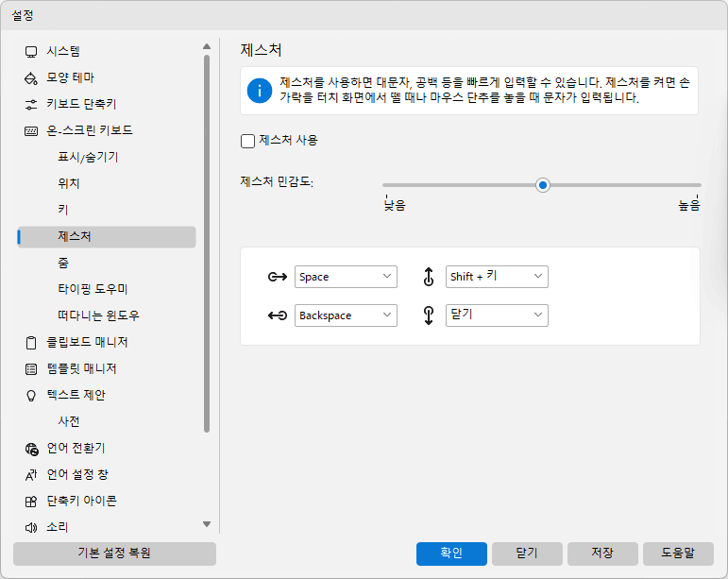Screen dimensions: 728x579
Task: Click the 클립보드 매니저 clipboard icon
Action: pos(31,343)
